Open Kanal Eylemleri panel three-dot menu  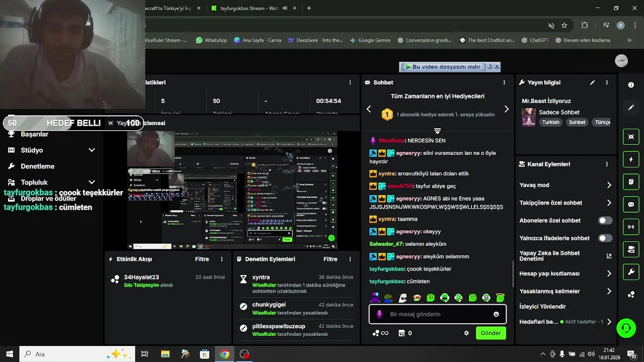pos(607,164)
